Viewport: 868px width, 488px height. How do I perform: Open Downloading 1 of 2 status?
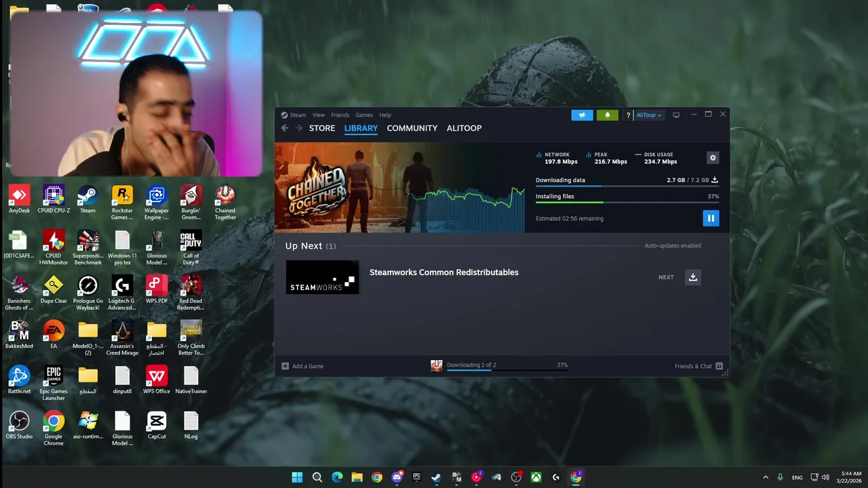(x=471, y=365)
